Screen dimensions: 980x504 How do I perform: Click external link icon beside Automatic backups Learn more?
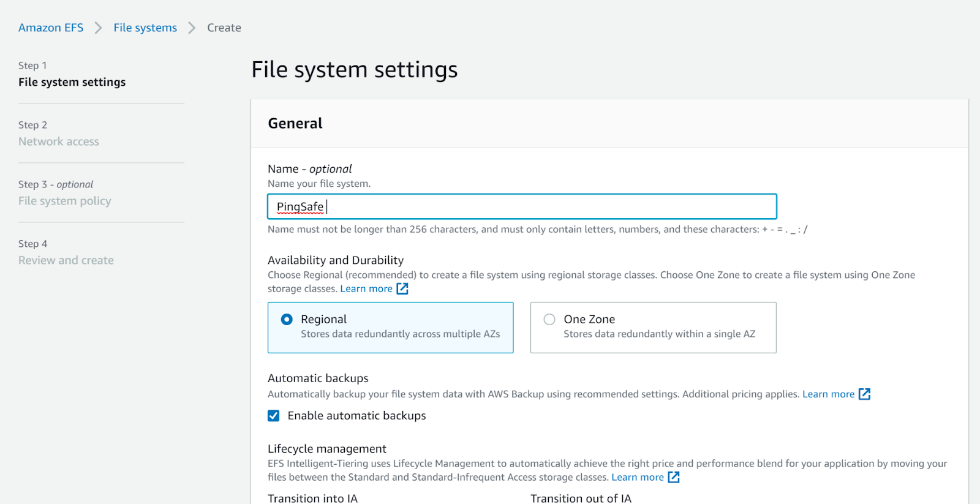864,394
